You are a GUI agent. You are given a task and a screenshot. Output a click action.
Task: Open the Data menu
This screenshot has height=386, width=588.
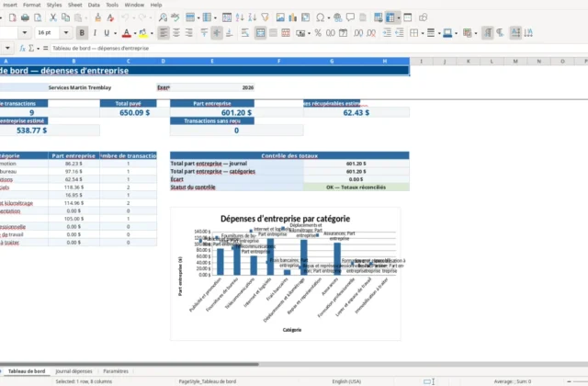point(94,5)
